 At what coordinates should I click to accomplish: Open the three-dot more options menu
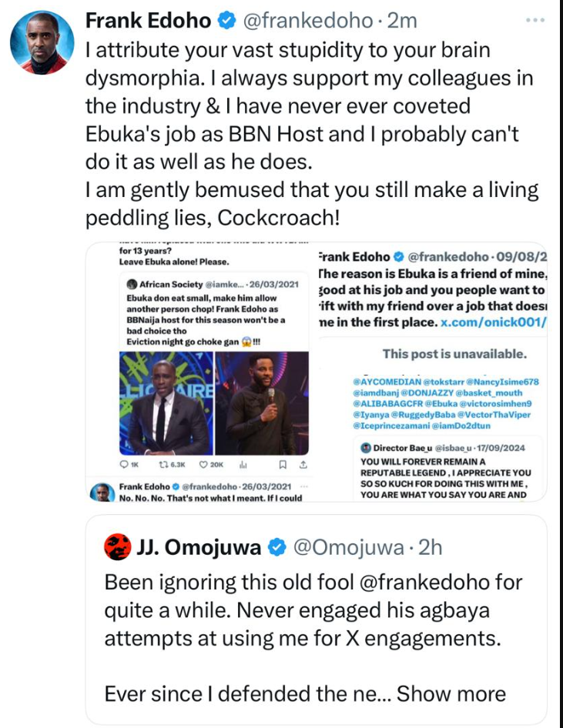point(534,19)
